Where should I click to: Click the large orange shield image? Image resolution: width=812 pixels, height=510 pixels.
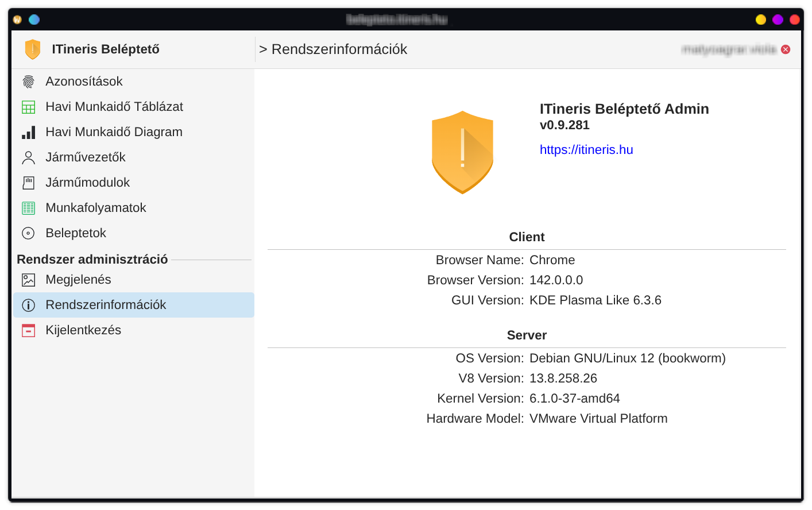click(462, 152)
